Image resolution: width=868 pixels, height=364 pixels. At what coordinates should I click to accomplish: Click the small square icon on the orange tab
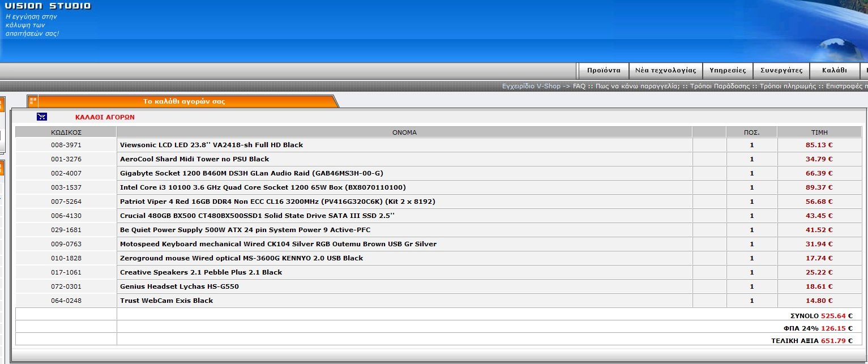(x=33, y=101)
